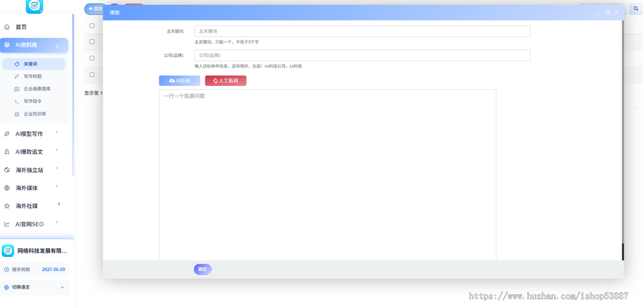Click the company logo beside 网络科技发展有限

8,250
